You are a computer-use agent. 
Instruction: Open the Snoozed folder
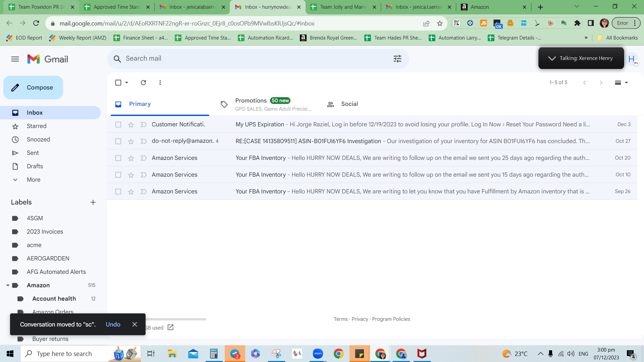click(50, 139)
